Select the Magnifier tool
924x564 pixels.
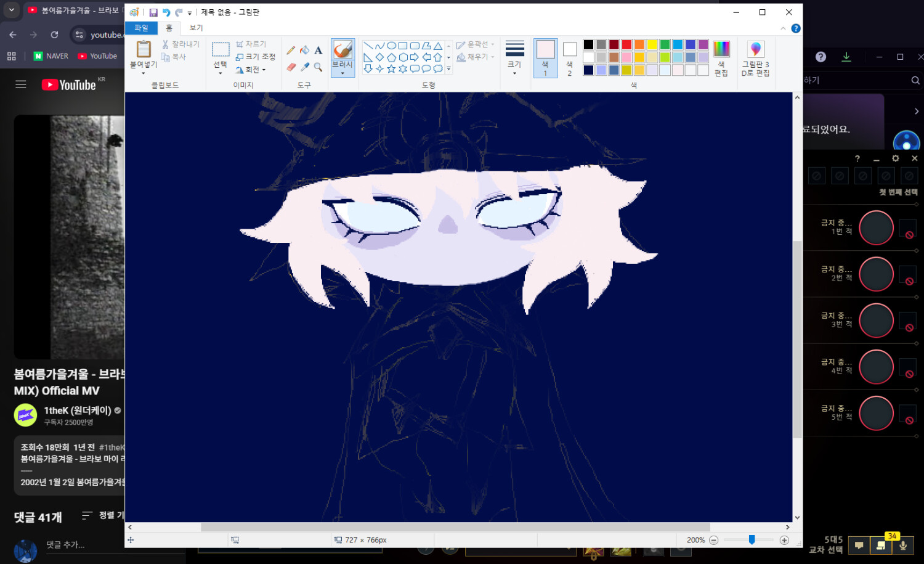[318, 68]
